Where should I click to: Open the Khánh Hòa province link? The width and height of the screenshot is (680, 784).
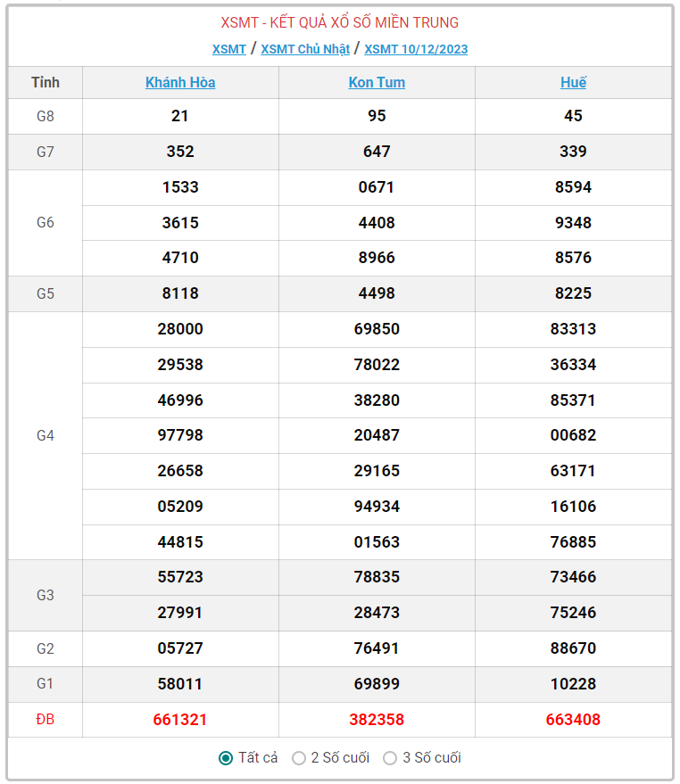180,82
